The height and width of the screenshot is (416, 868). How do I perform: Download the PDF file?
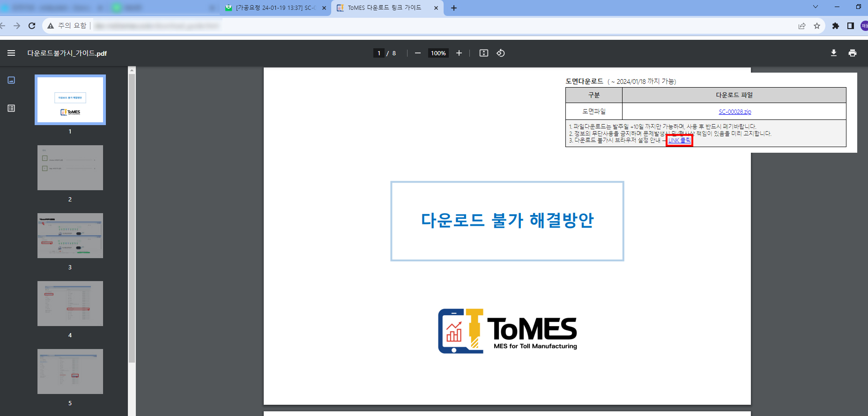[x=834, y=53]
